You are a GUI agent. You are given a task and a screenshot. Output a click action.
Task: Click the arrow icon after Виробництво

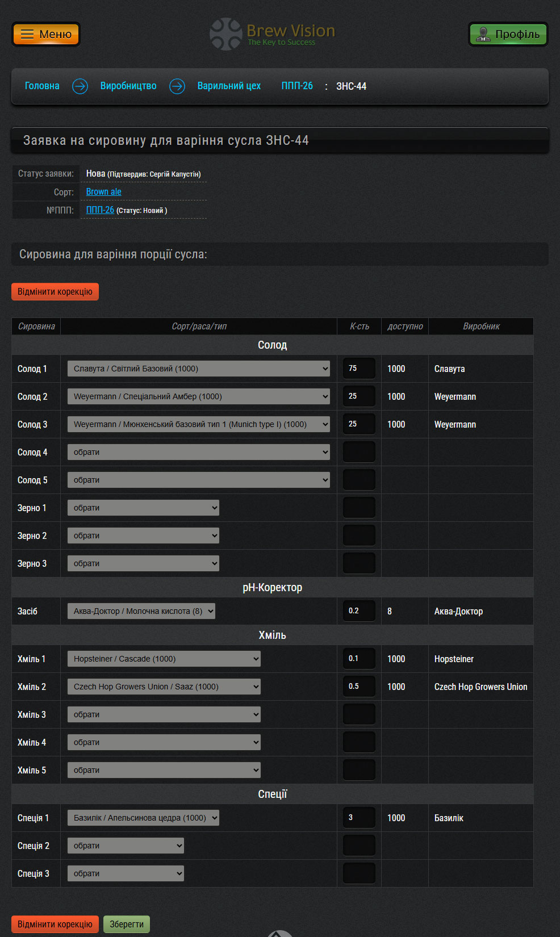(x=177, y=86)
